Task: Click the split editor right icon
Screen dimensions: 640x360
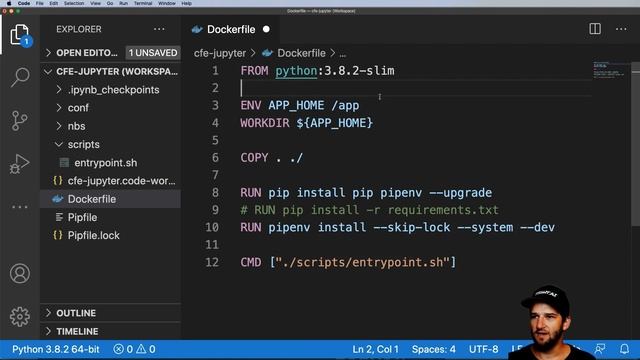Action: pos(595,29)
